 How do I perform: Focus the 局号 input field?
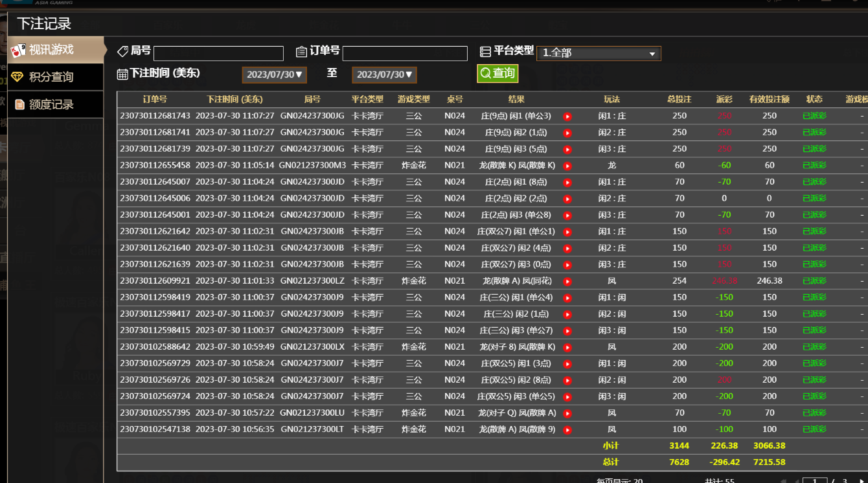218,53
